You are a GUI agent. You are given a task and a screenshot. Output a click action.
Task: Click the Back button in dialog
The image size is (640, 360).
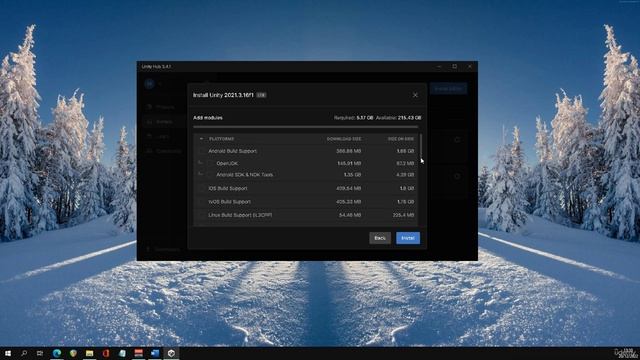(x=380, y=238)
